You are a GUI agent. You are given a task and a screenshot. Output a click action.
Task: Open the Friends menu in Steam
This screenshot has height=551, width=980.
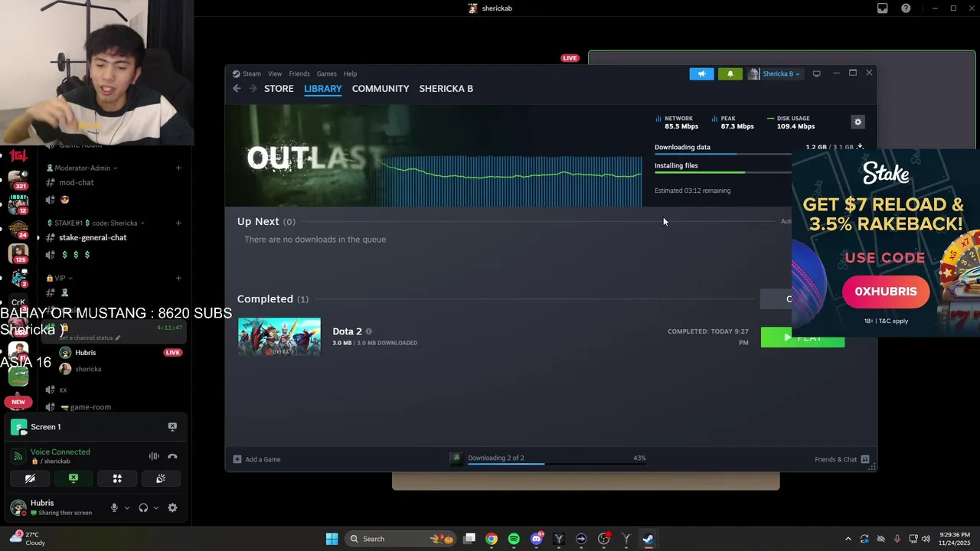(x=299, y=73)
